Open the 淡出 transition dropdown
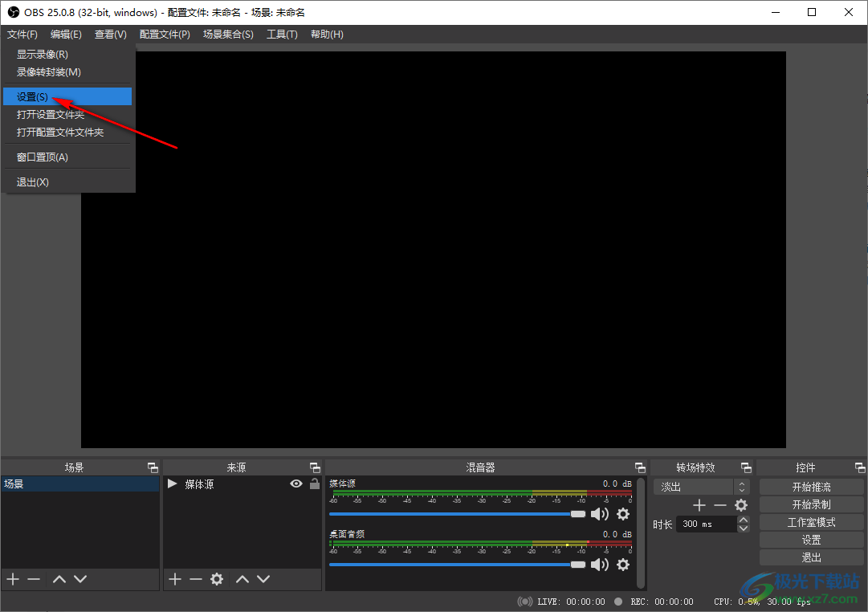 (701, 487)
